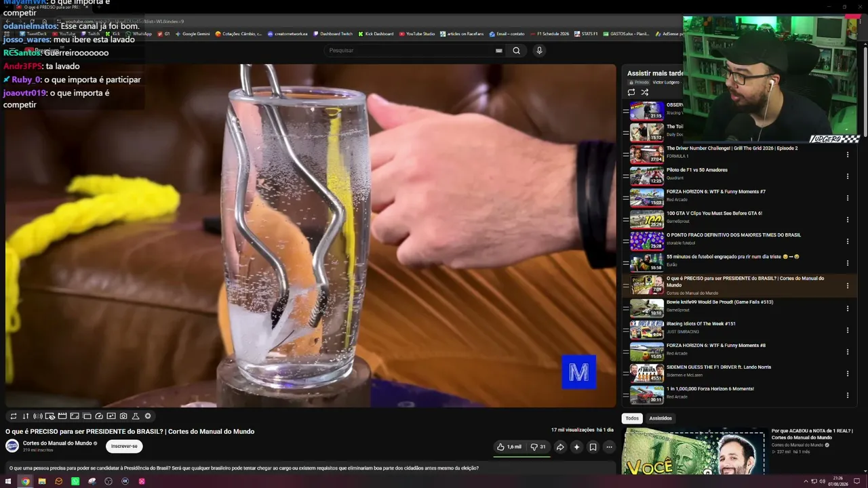Open the on-screen keyboard in search box
Screen dimensions: 868x488
pos(499,50)
